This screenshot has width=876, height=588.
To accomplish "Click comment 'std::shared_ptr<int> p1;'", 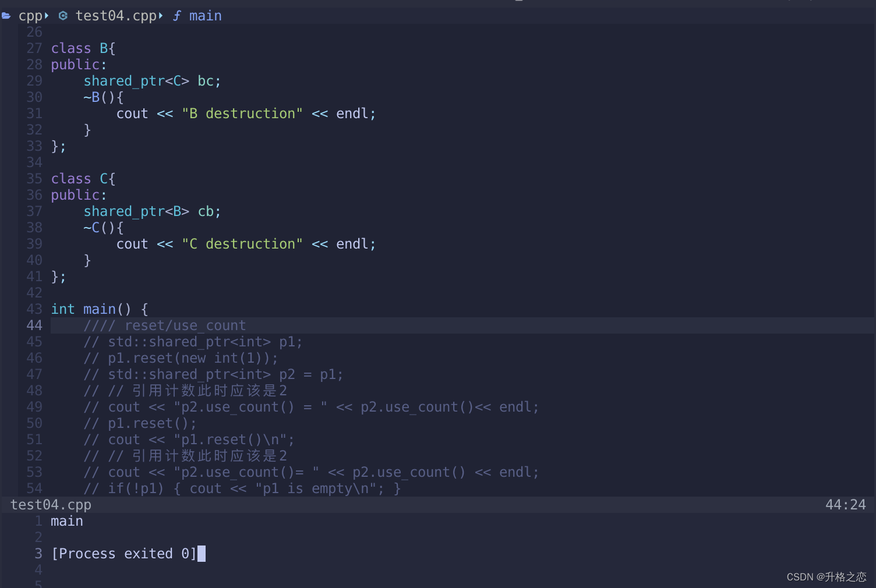I will click(x=193, y=342).
